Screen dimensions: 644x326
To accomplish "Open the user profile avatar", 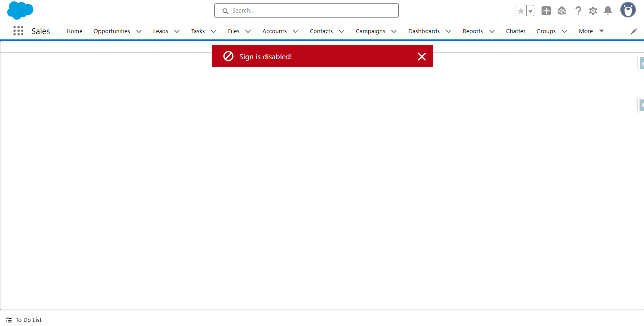I will (628, 10).
